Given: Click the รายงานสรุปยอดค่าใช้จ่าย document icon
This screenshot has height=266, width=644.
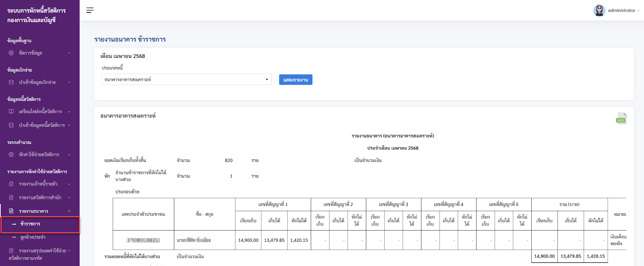Looking at the screenshot, I should pos(11,251).
